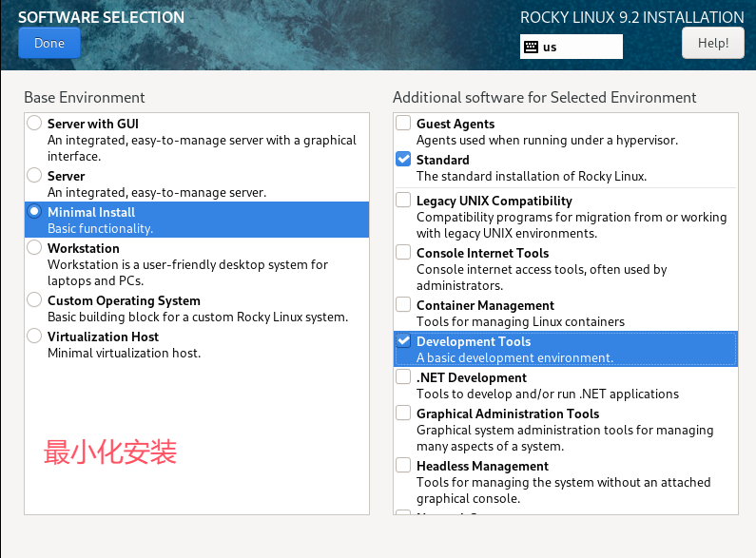Viewport: 756px width, 558px height.
Task: Select Custom Operating System radio button
Action: click(x=34, y=299)
